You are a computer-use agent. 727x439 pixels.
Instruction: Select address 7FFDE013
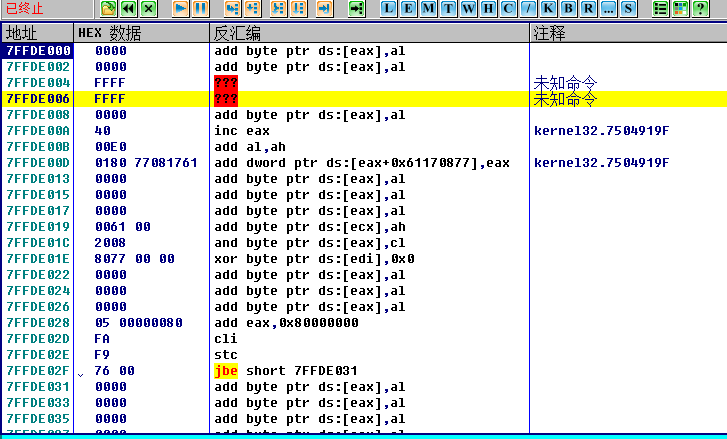tap(38, 179)
